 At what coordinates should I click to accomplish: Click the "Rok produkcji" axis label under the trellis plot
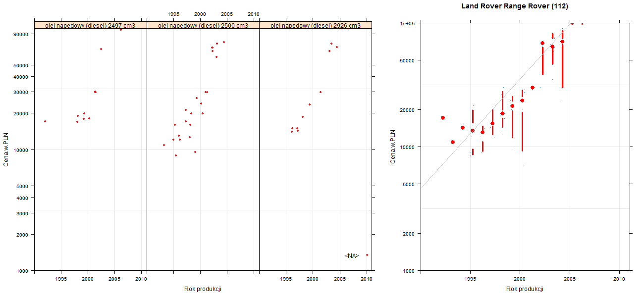(203, 289)
